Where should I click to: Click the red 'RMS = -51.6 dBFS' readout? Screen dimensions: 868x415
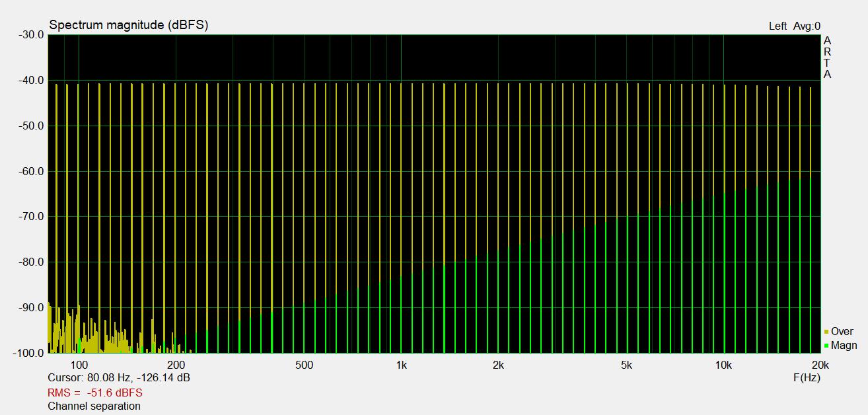tap(95, 393)
